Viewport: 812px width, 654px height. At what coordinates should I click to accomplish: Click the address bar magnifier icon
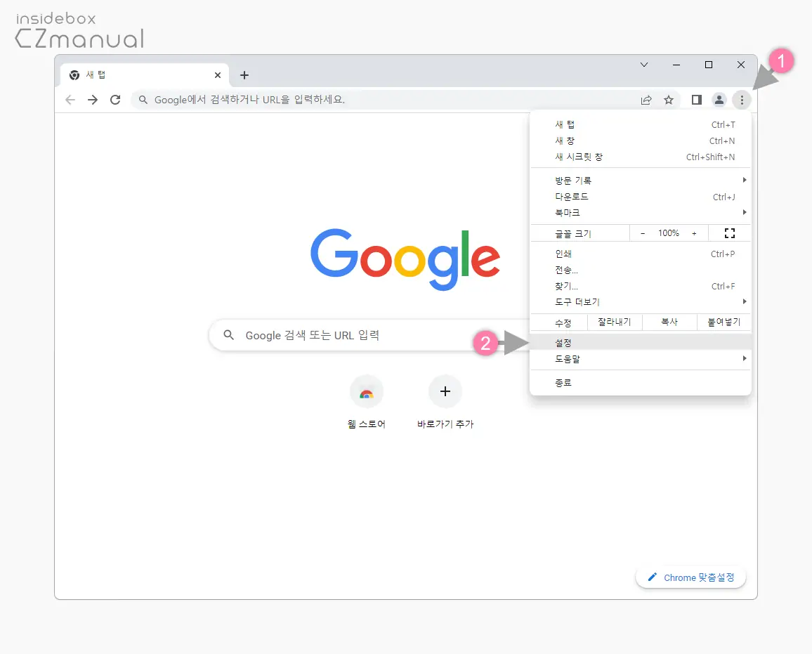point(143,100)
